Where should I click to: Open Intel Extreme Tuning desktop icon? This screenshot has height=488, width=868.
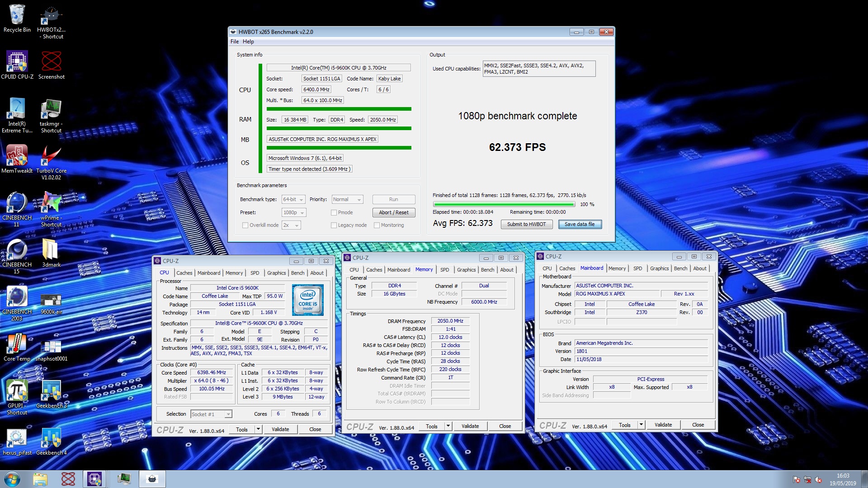17,116
